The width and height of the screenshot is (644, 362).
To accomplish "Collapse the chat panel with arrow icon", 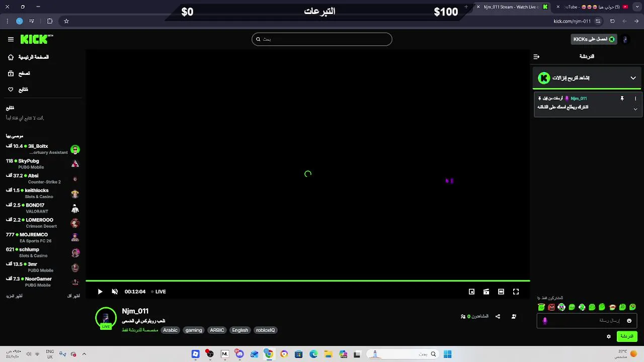I will 536,57.
